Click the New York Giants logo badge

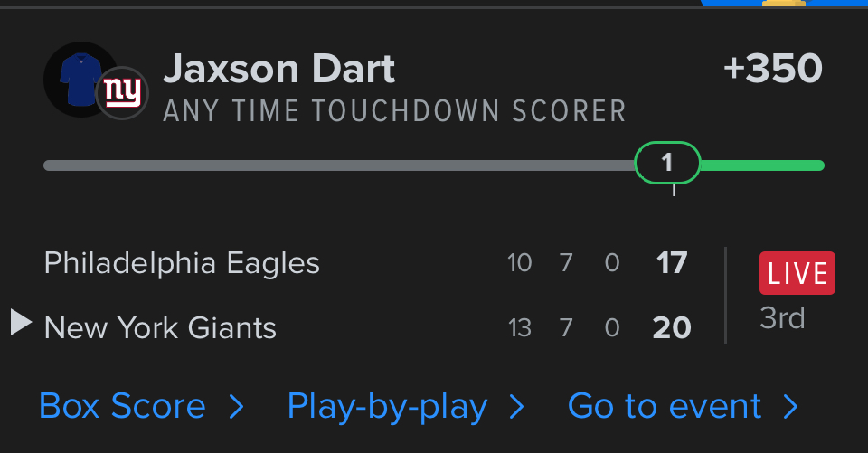click(x=120, y=91)
